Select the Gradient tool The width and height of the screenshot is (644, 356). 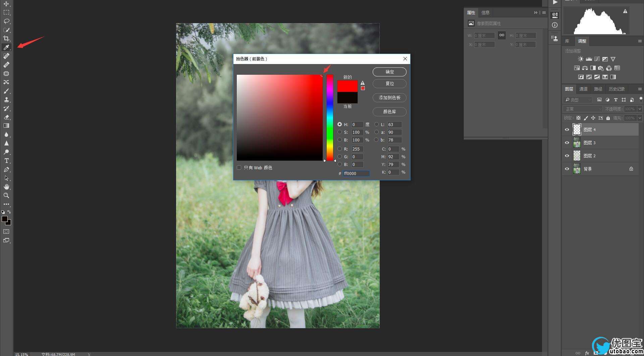6,126
